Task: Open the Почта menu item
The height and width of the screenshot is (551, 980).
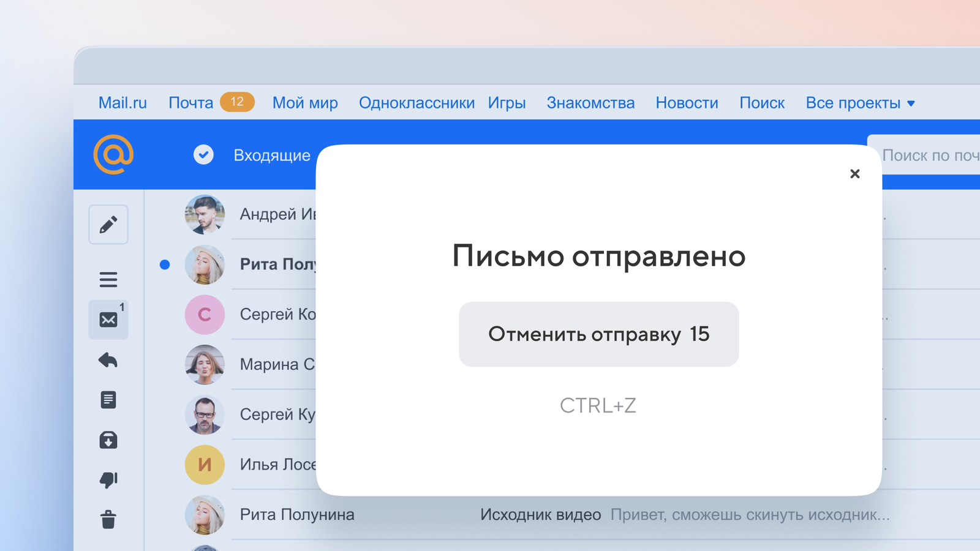Action: (190, 103)
